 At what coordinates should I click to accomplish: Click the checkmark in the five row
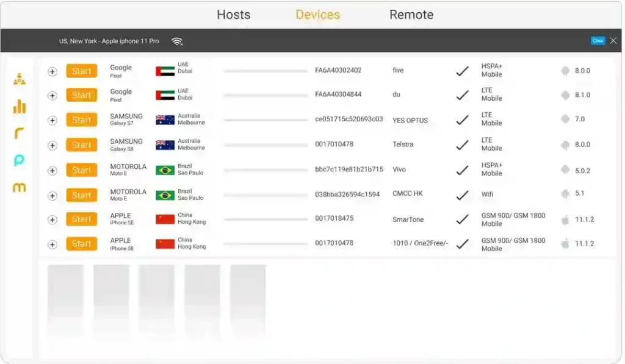(463, 71)
